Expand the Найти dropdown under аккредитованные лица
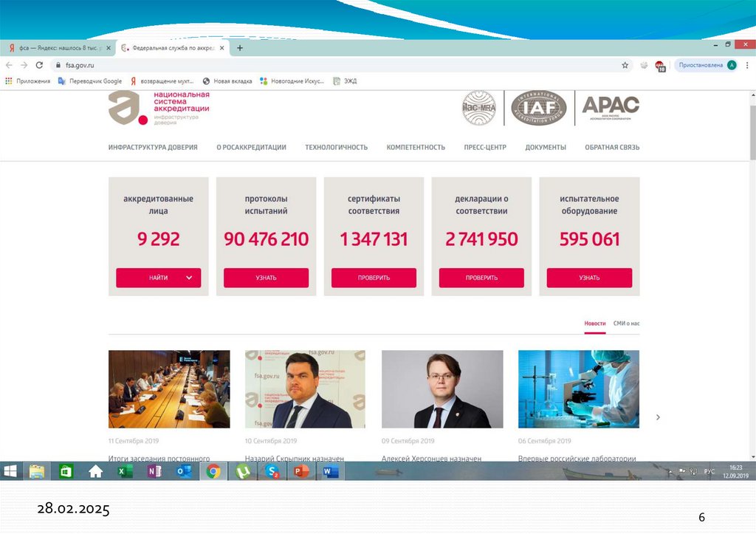The height and width of the screenshot is (534, 756). coord(158,278)
